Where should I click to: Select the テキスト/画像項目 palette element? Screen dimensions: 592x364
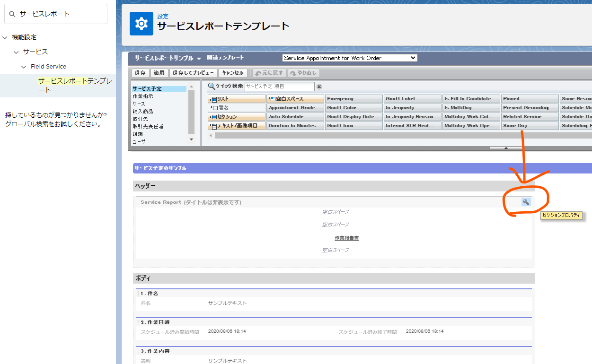237,126
